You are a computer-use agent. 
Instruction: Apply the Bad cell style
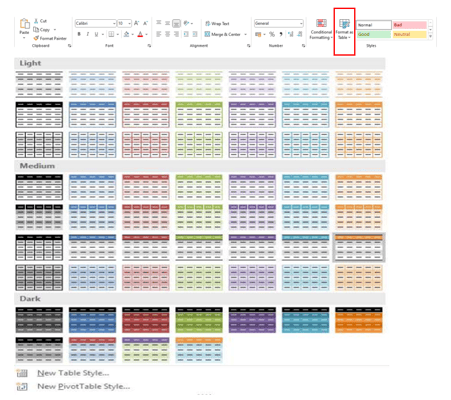point(410,25)
